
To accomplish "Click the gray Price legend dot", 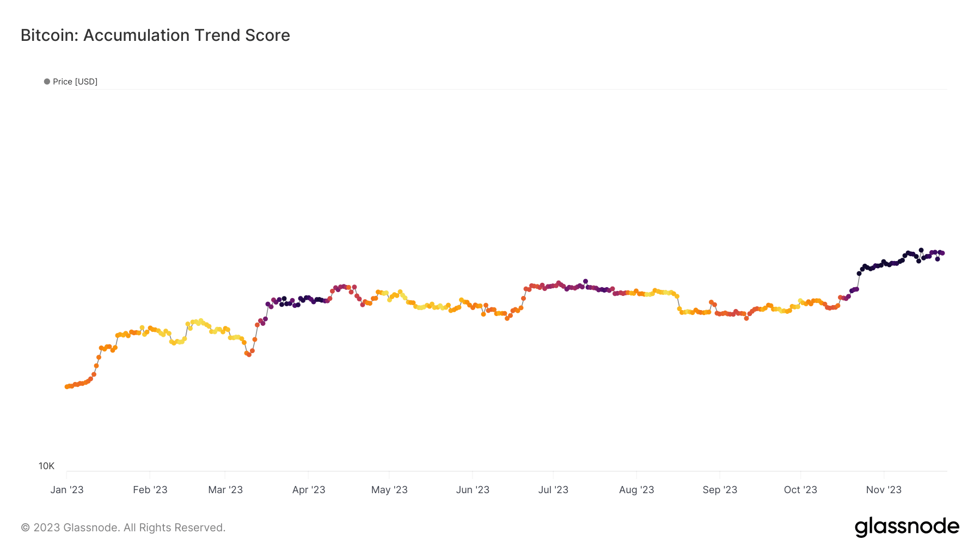I will point(47,82).
